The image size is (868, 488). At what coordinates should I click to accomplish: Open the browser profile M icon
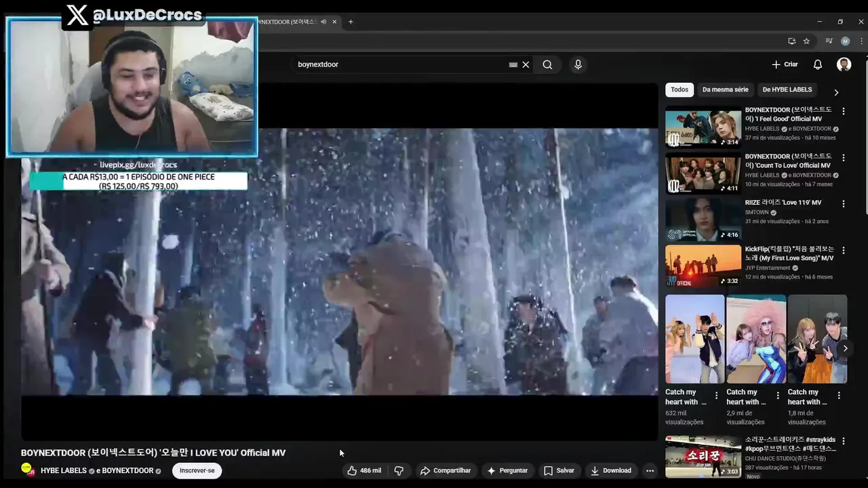point(845,41)
